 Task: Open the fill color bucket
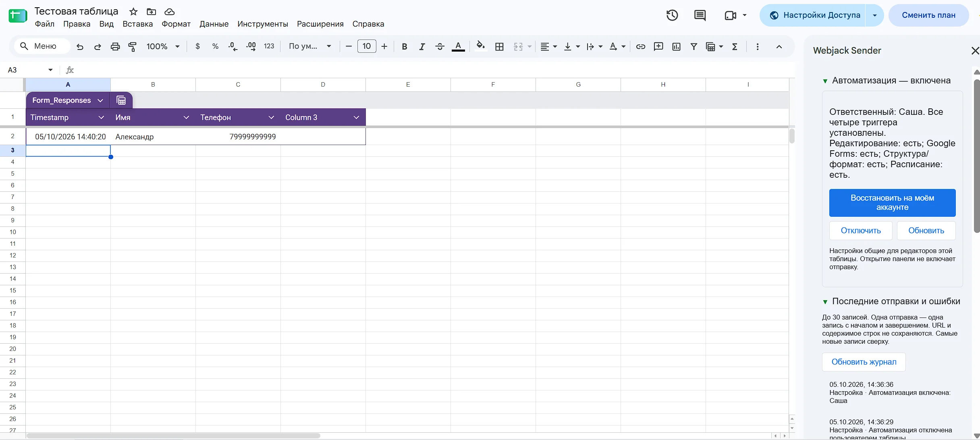(480, 46)
